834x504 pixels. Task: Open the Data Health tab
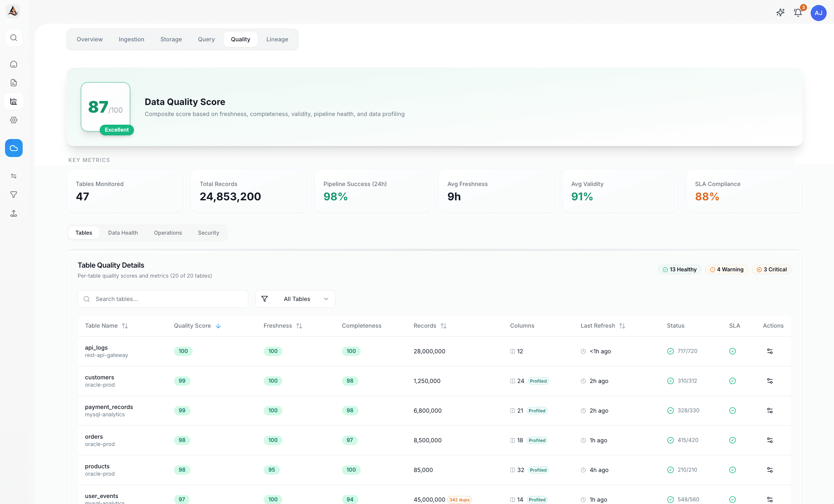(x=123, y=233)
